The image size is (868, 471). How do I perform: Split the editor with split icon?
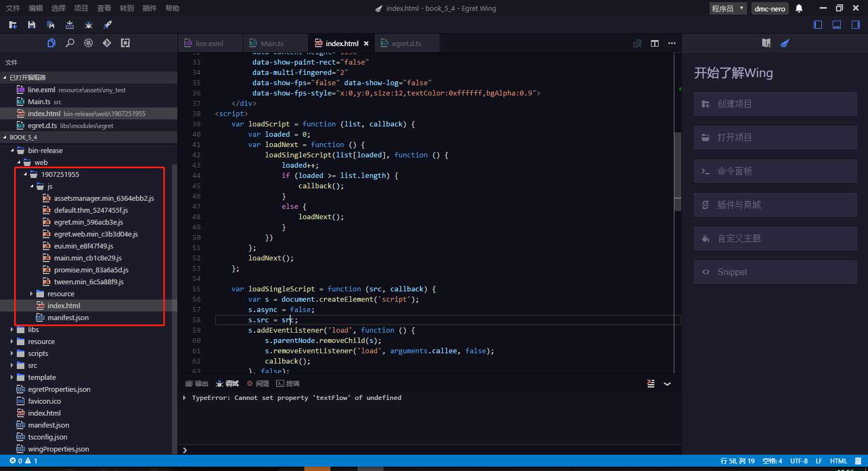point(655,43)
